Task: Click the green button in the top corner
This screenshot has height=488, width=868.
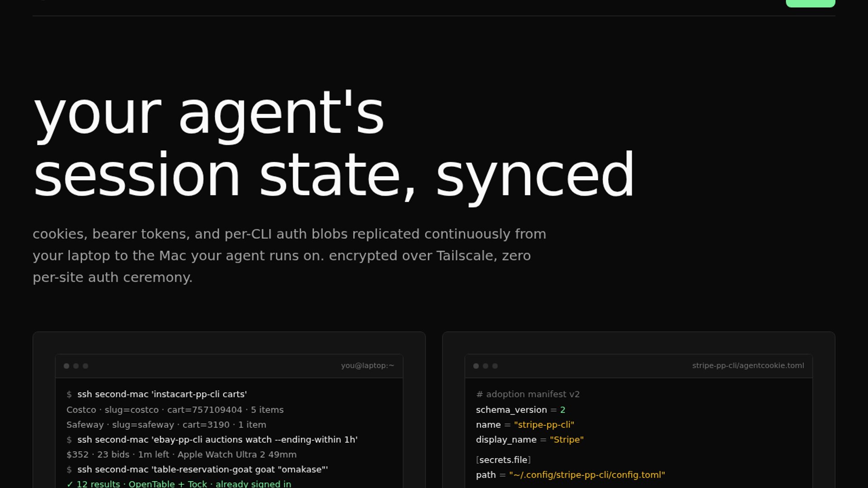Action: click(810, 3)
